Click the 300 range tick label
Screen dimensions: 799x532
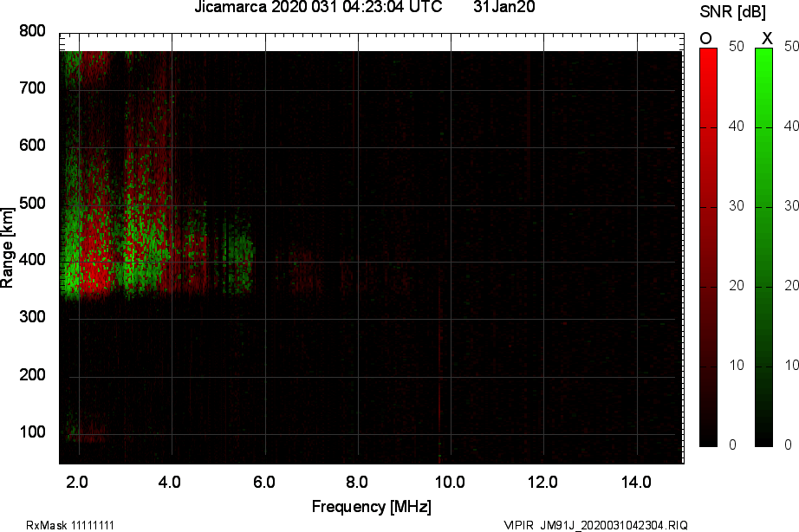33,317
